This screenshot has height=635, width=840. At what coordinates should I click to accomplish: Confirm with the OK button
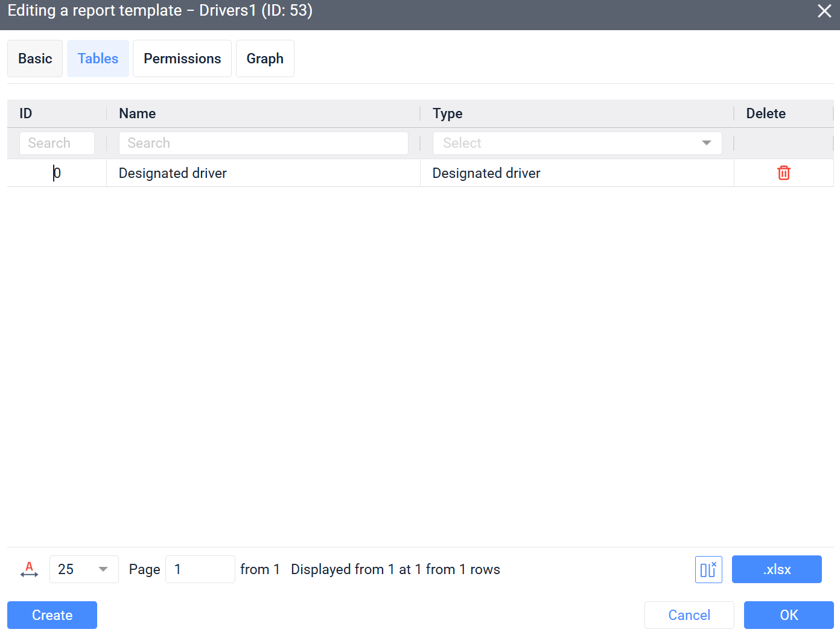(789, 615)
